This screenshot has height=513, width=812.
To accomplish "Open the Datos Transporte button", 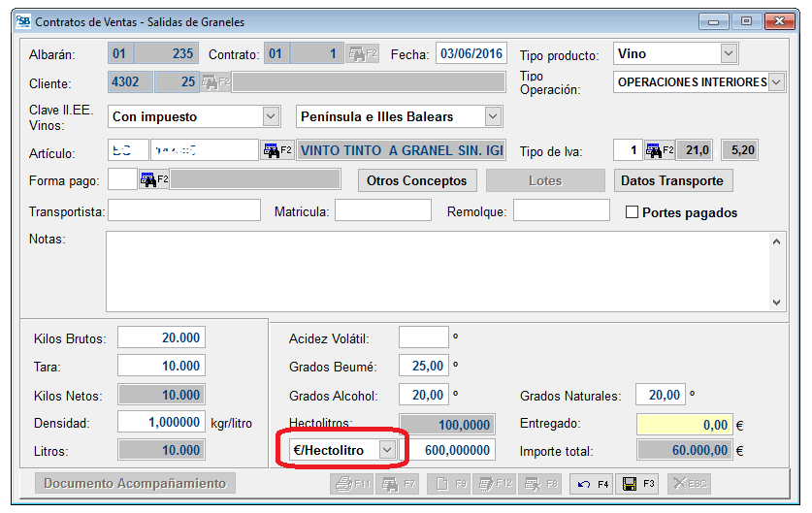I will point(672,180).
